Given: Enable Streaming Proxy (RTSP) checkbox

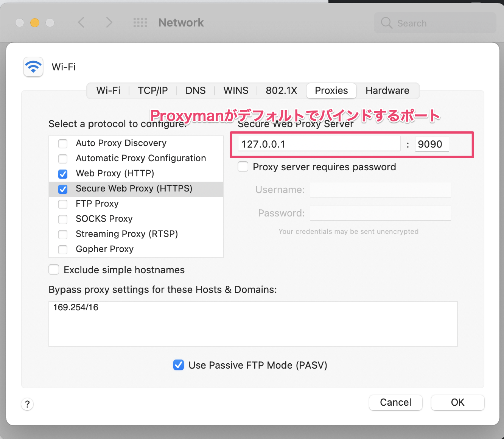Looking at the screenshot, I should point(63,235).
